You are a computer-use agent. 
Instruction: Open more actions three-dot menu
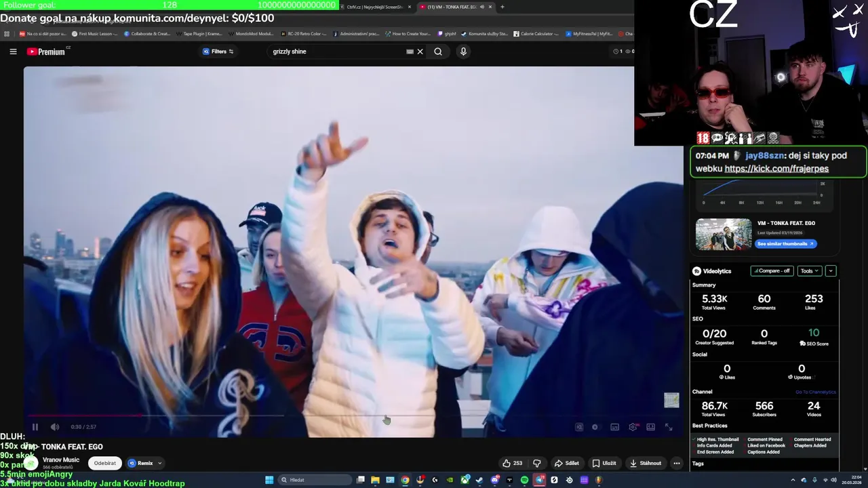(676, 464)
